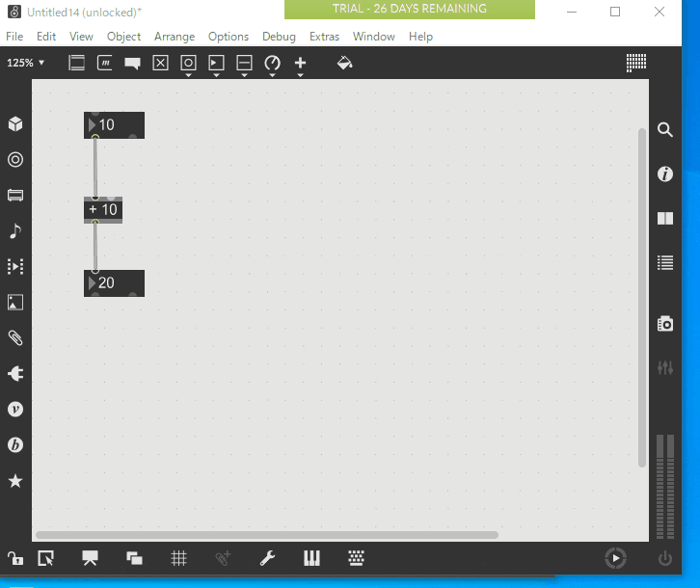This screenshot has height=588, width=700.
Task: Open the Format paint bucket palette
Action: pyautogui.click(x=344, y=63)
